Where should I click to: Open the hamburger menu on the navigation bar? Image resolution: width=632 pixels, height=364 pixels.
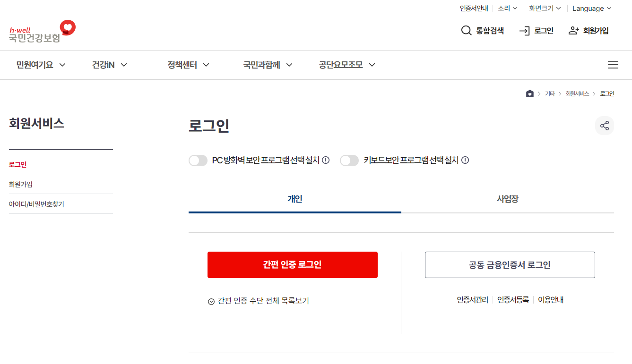coord(613,65)
